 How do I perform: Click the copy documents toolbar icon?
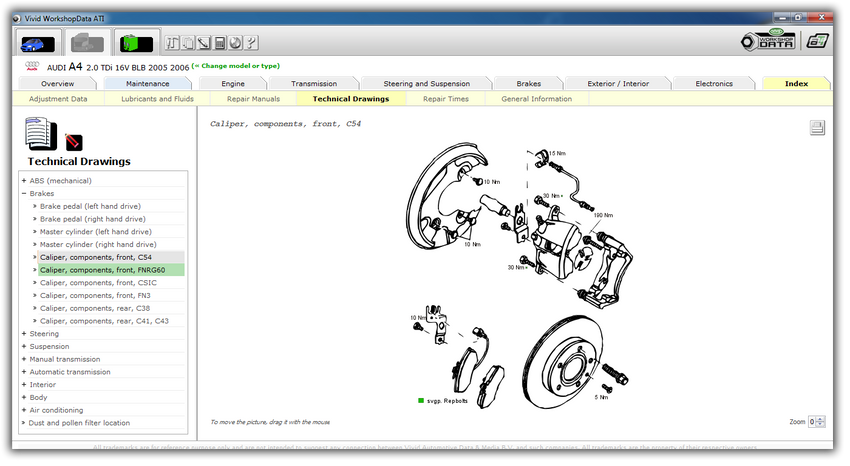[188, 43]
